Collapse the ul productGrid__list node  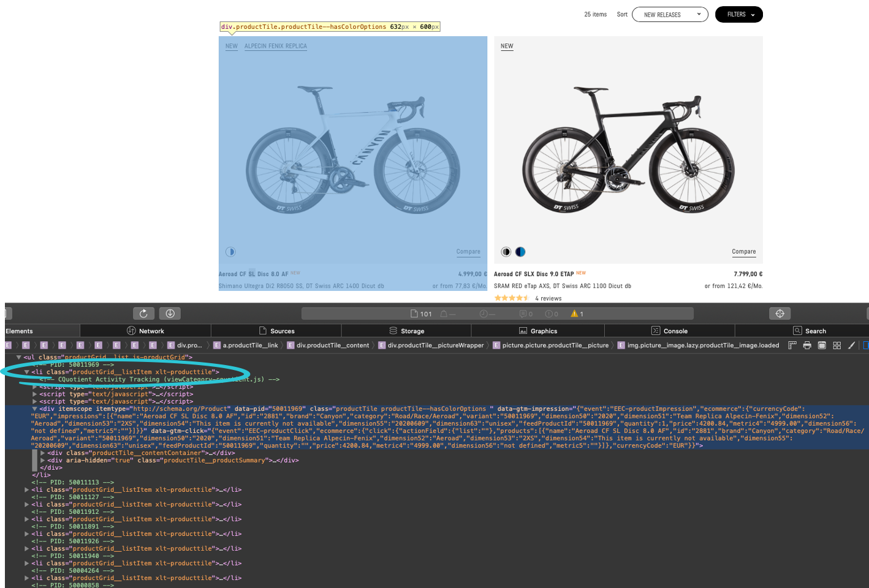point(19,357)
